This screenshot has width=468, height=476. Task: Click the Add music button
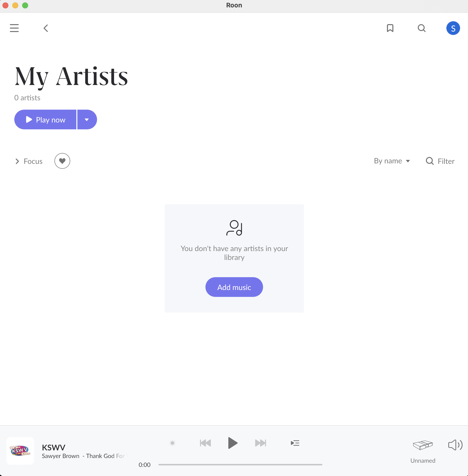point(234,287)
